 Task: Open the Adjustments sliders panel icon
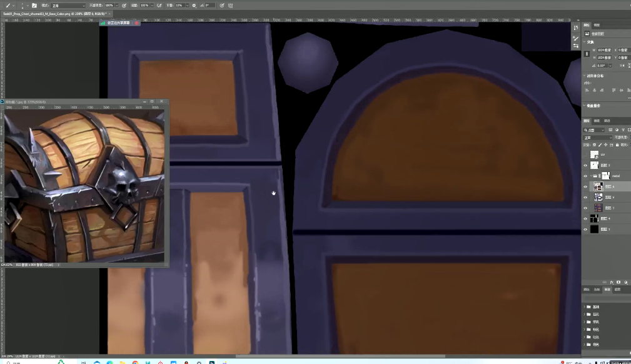pos(576,46)
